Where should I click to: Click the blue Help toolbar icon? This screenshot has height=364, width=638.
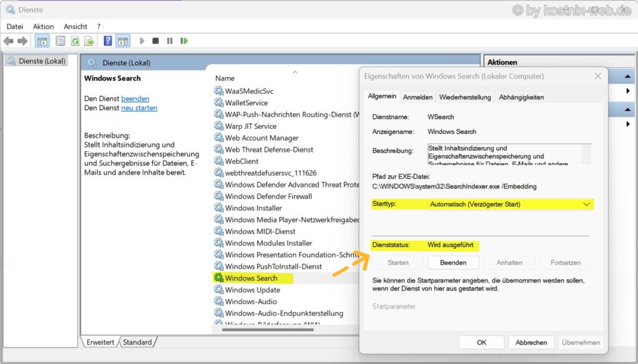(108, 40)
